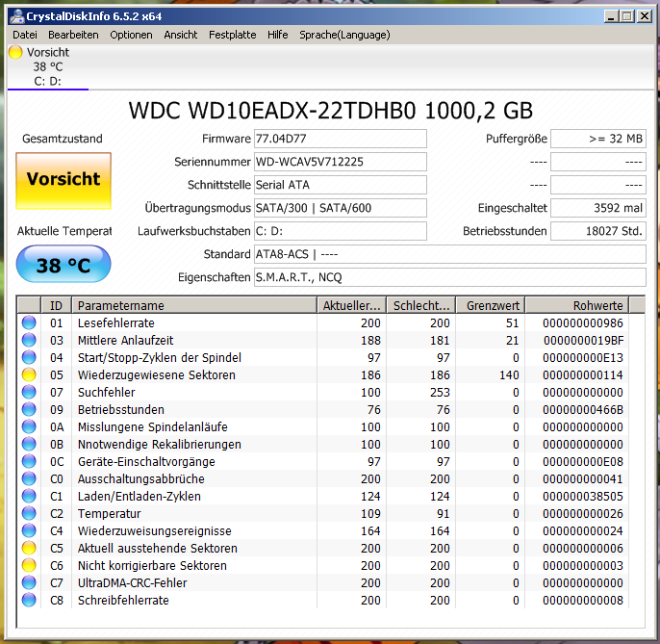Open the Ansicht menu
This screenshot has height=644, width=660.
pos(181,35)
